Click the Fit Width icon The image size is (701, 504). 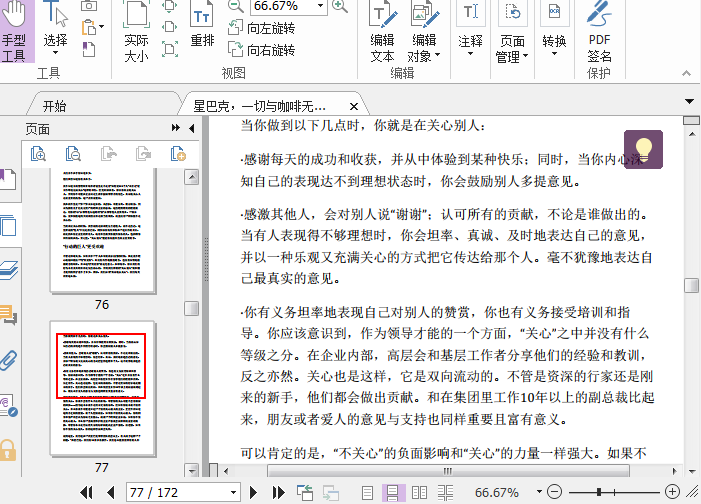pyautogui.click(x=170, y=27)
